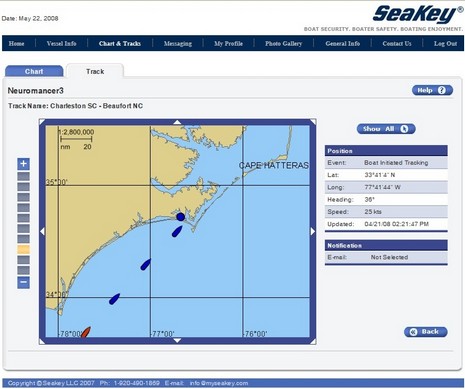Screen dimensions: 465x389
Task: Click the Position panel header
Action: point(386,151)
